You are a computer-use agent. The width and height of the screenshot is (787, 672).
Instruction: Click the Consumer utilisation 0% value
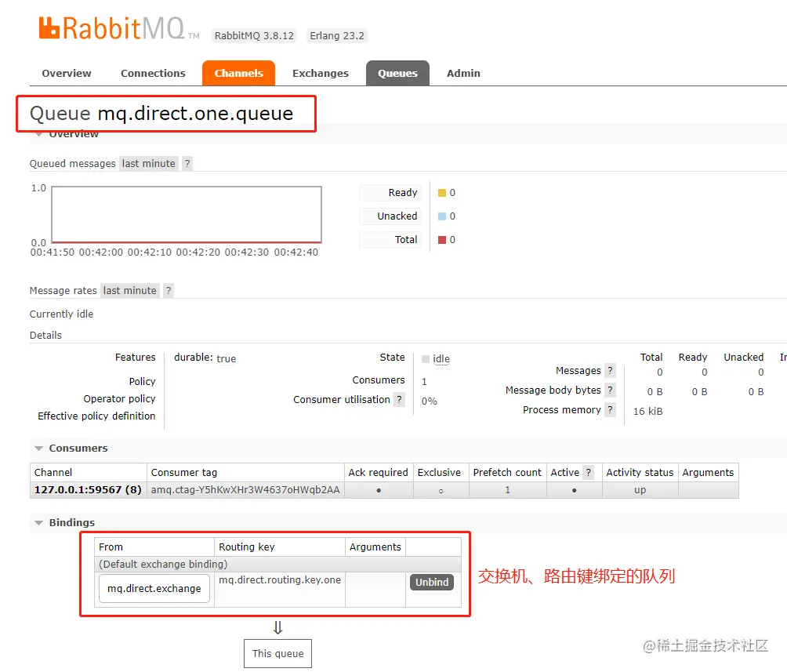(x=429, y=401)
